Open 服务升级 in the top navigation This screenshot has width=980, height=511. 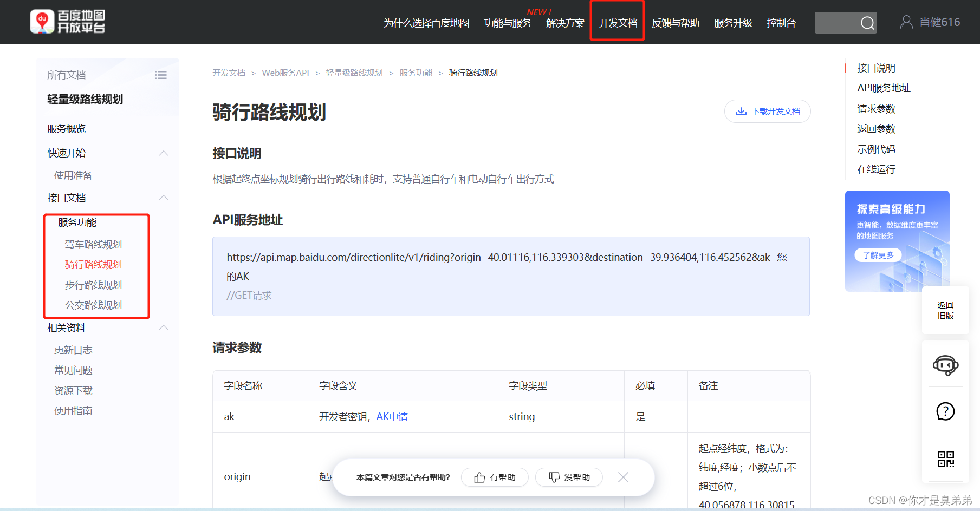733,23
